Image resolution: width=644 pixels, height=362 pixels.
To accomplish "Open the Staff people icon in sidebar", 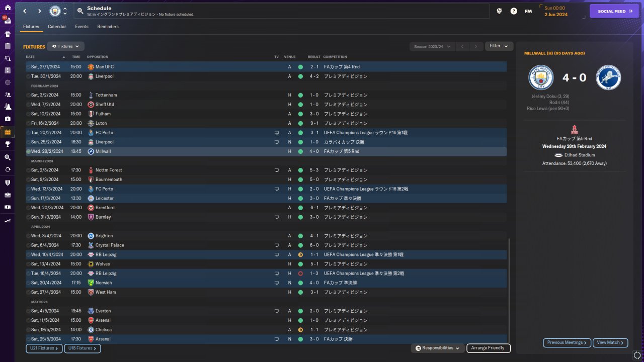I will point(7,95).
